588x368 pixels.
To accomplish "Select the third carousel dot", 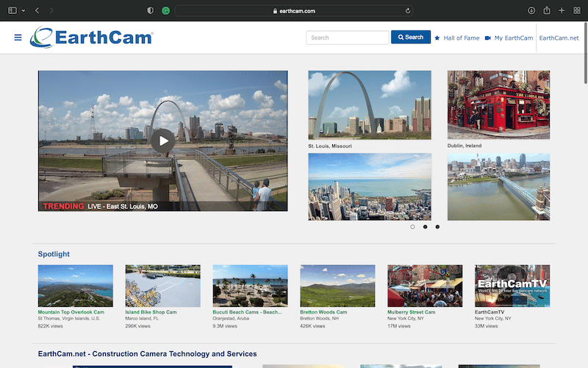I will click(x=437, y=227).
